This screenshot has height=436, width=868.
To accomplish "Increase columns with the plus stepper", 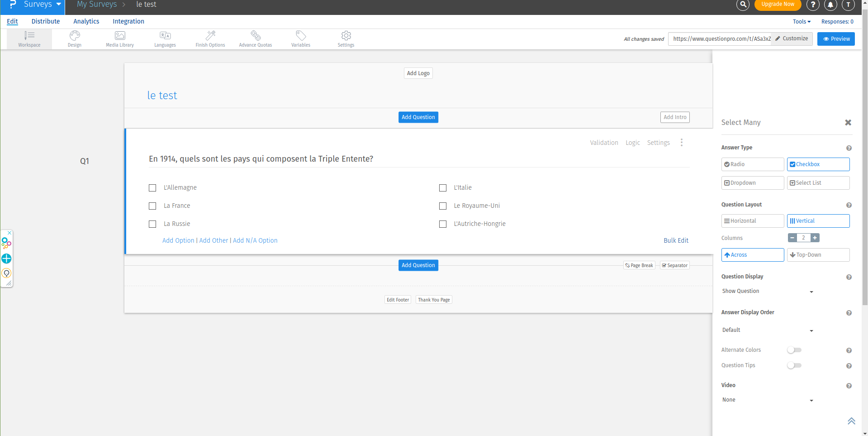I will [x=815, y=238].
